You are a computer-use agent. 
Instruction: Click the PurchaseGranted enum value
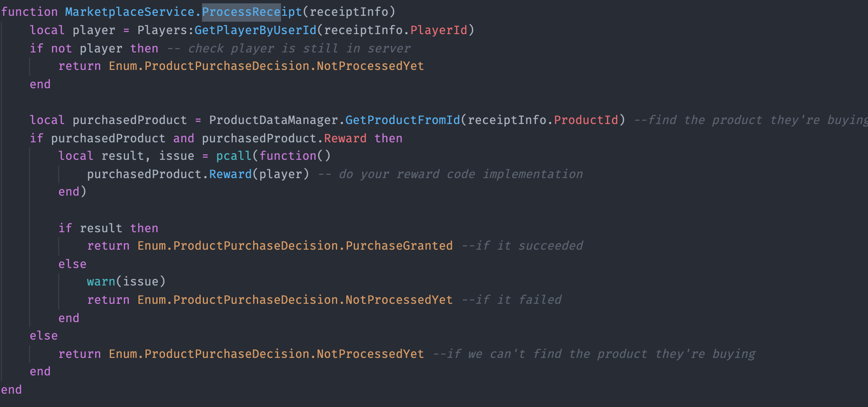[x=399, y=246]
